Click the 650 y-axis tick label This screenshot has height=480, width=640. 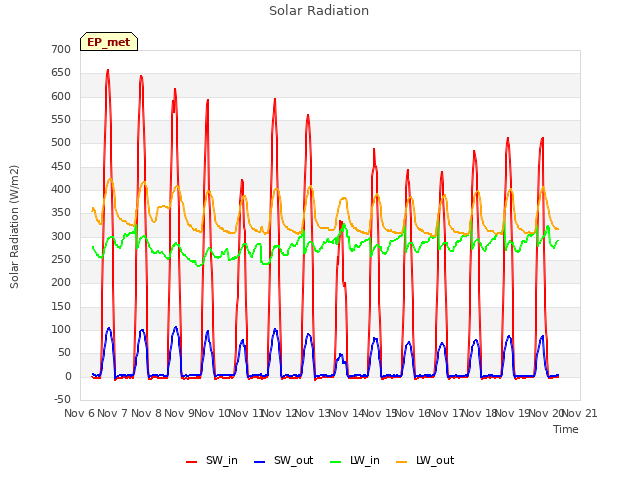(61, 73)
